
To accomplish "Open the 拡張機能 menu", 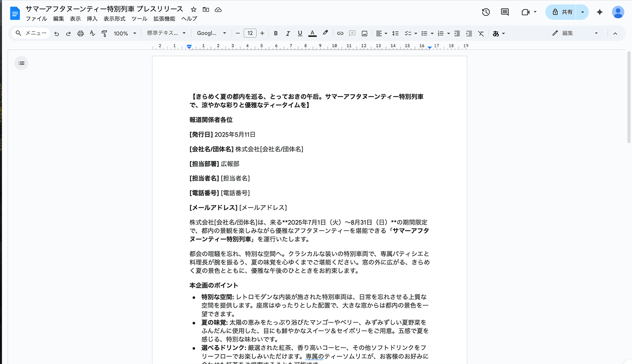I will click(164, 19).
